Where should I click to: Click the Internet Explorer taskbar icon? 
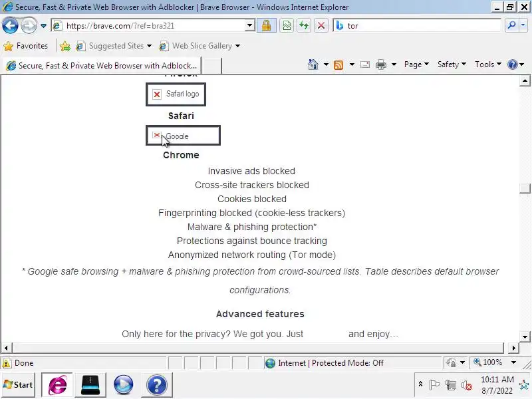(x=57, y=385)
